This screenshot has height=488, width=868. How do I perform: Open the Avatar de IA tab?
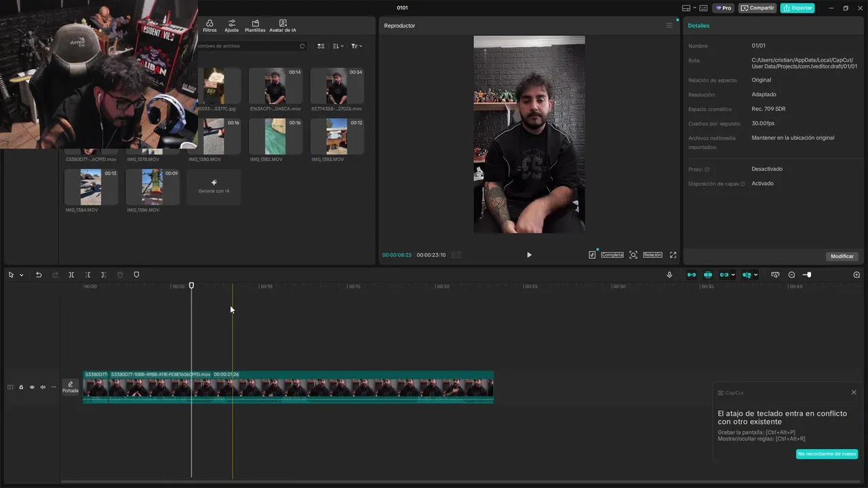(283, 26)
